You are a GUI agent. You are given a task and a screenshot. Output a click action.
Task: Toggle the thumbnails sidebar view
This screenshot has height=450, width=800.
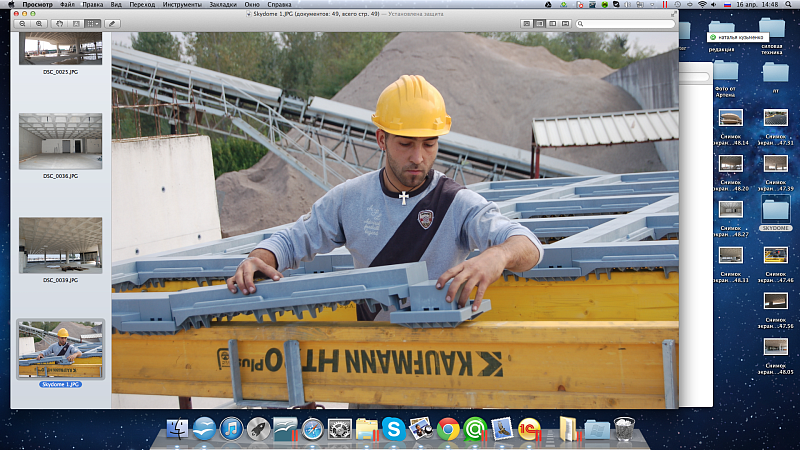pos(540,22)
